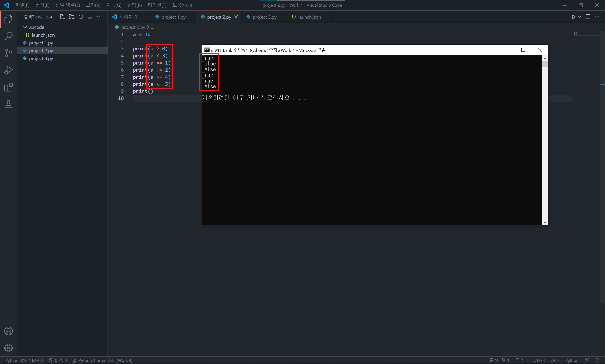Switch to project 3.py tab
The width and height of the screenshot is (605, 364).
click(264, 17)
